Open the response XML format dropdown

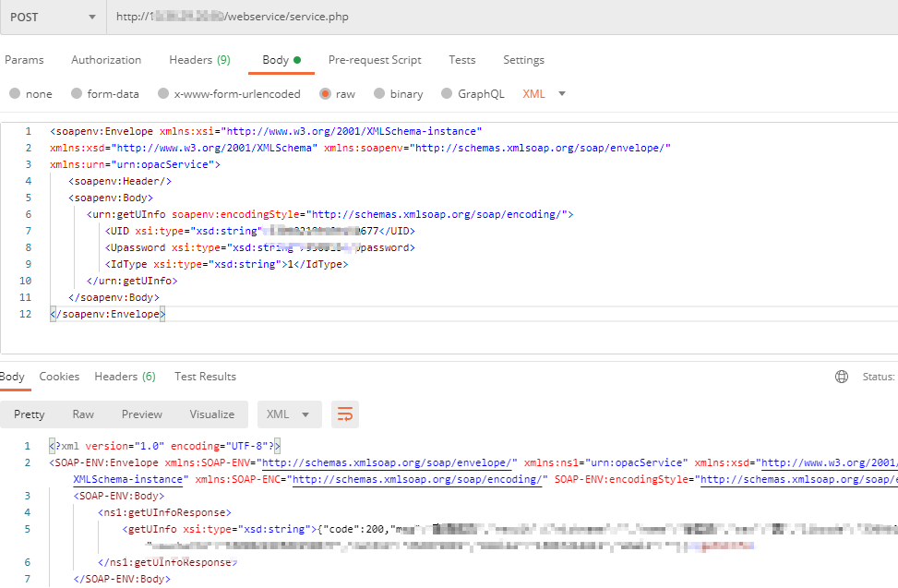click(x=289, y=414)
